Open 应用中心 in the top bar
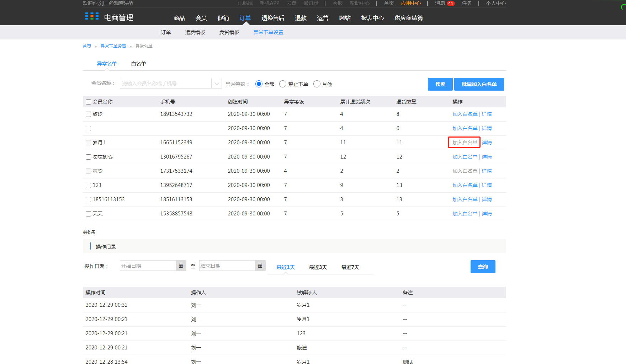 (411, 3)
